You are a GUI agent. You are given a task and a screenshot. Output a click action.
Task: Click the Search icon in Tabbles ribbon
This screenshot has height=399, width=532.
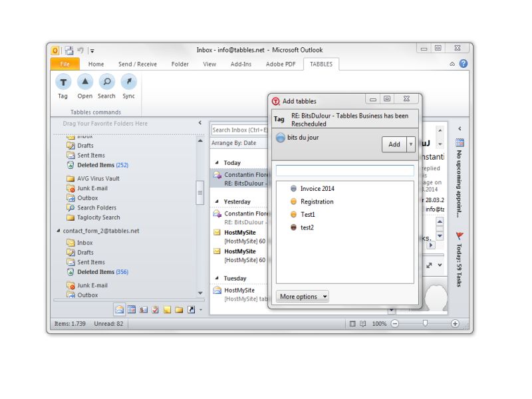click(107, 82)
